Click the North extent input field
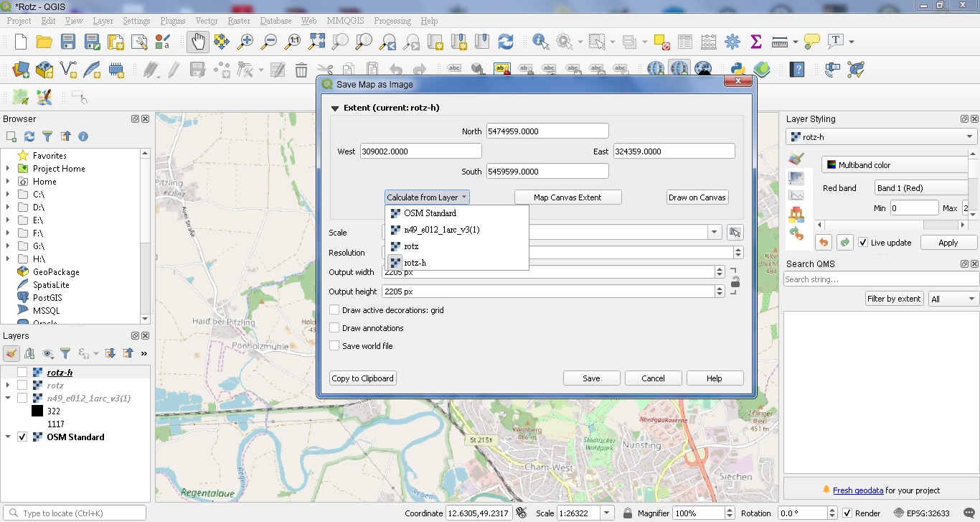980x522 pixels. [547, 131]
